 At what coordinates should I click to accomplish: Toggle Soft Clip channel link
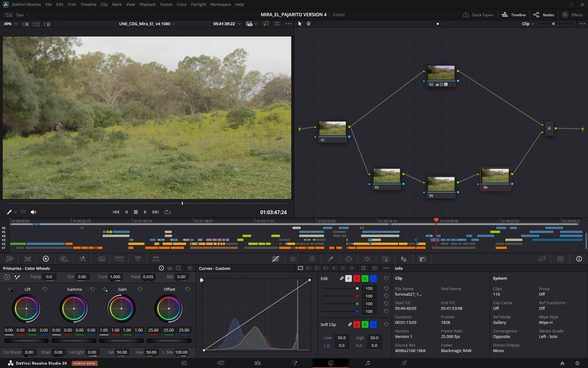point(350,324)
